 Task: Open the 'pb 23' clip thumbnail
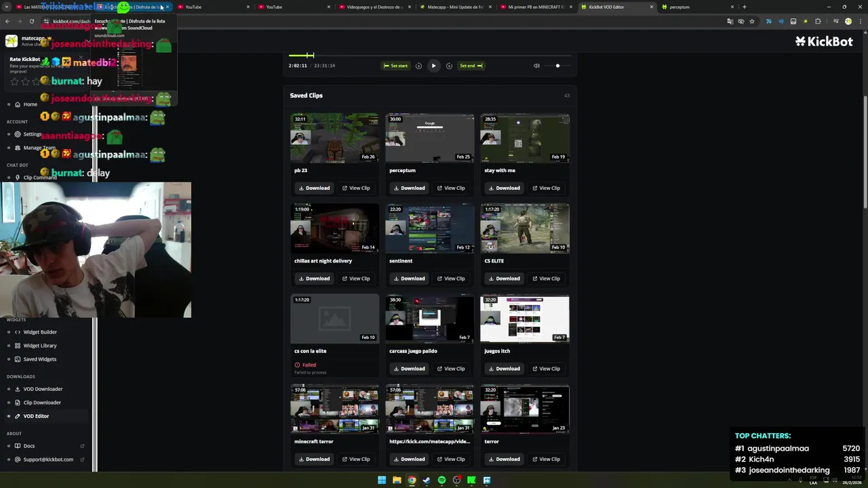click(335, 138)
